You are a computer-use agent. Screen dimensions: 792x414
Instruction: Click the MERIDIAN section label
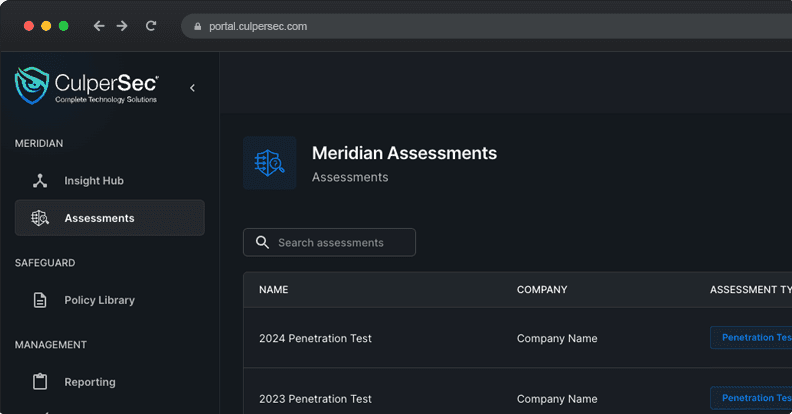click(x=39, y=143)
